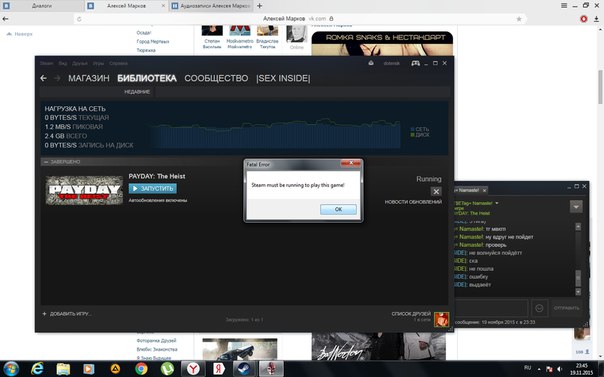Open friend name dropdown arrow in chat
This screenshot has width=604, height=377.
(x=497, y=203)
